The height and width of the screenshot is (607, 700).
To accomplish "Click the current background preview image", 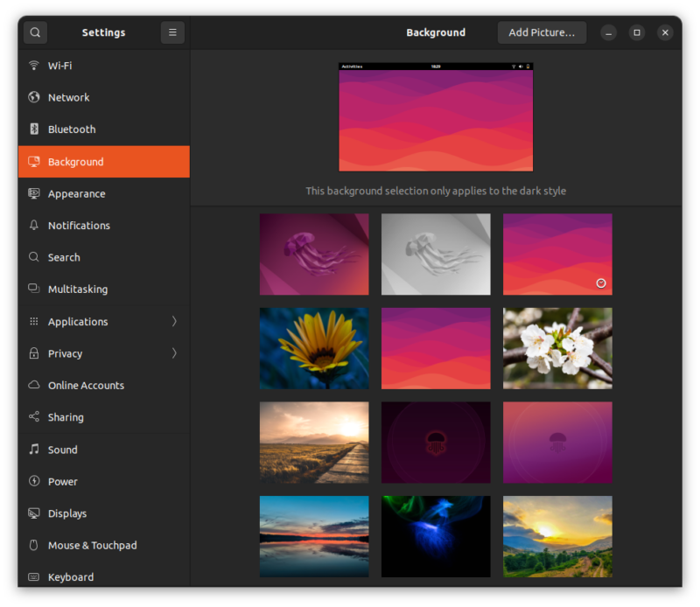I will (x=436, y=117).
